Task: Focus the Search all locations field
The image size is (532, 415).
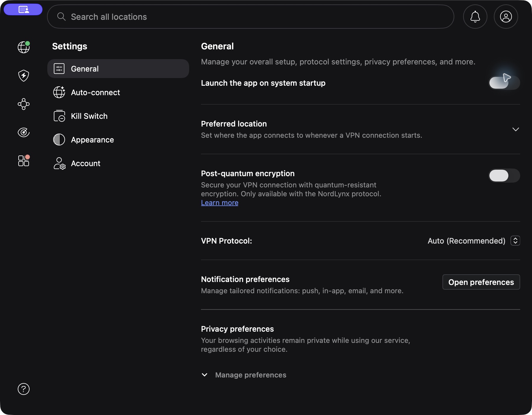Action: (x=250, y=17)
